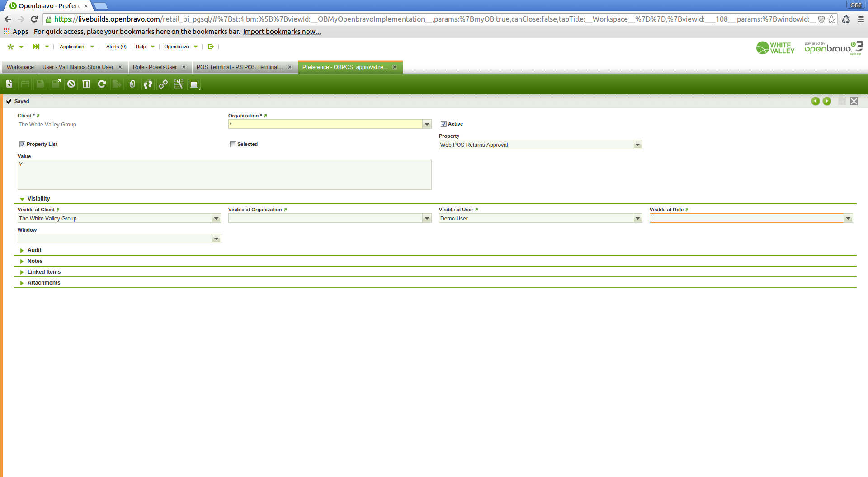Screen dimensions: 868x477
Task: Check the Selected checkbox
Action: pos(233,145)
